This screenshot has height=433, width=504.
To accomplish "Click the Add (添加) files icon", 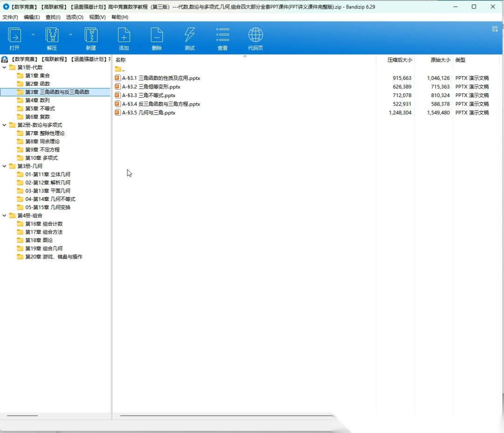I will pyautogui.click(x=124, y=35).
